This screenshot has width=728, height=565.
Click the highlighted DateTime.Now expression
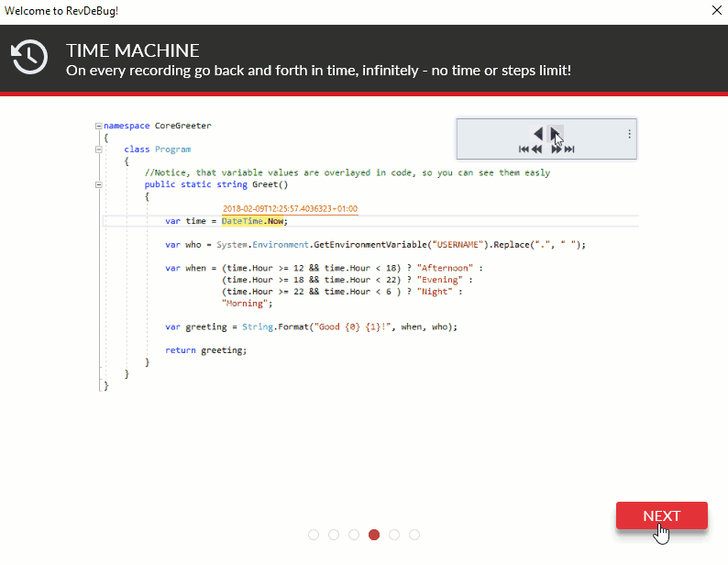click(252, 221)
